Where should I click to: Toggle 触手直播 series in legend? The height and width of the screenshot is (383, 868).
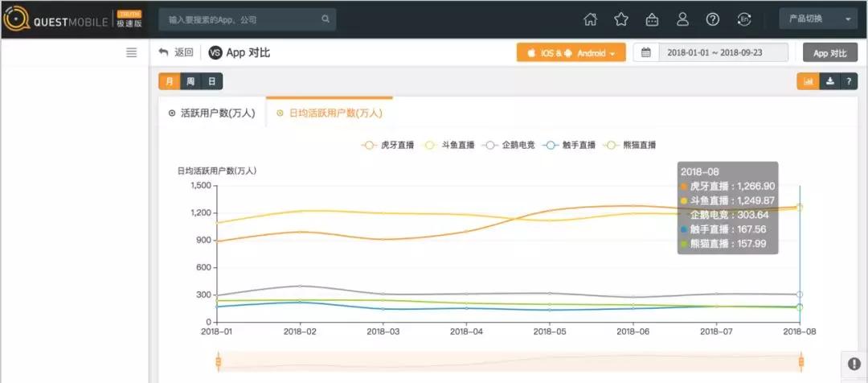pos(569,145)
